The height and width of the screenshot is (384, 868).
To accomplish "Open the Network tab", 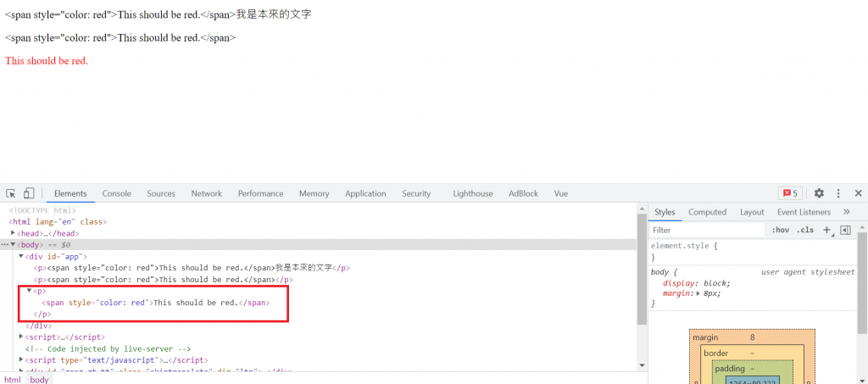I will pyautogui.click(x=207, y=193).
